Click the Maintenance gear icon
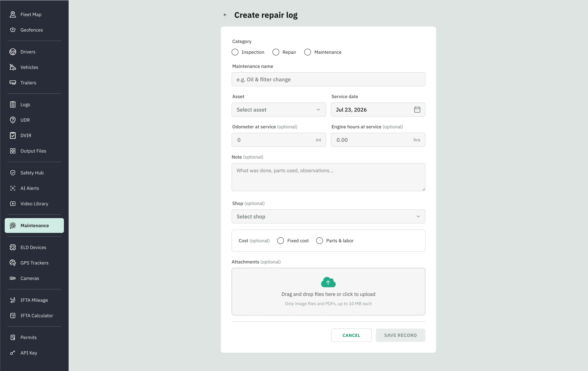588x371 pixels. pyautogui.click(x=13, y=226)
